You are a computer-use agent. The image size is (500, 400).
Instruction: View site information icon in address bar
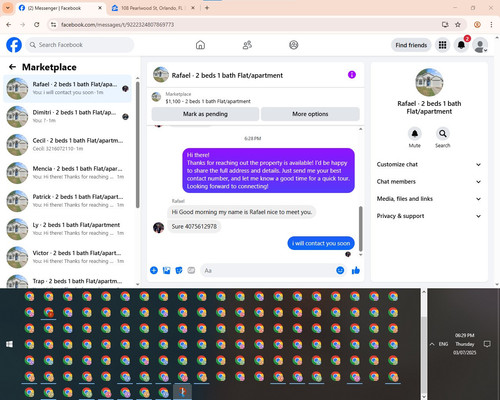point(53,24)
